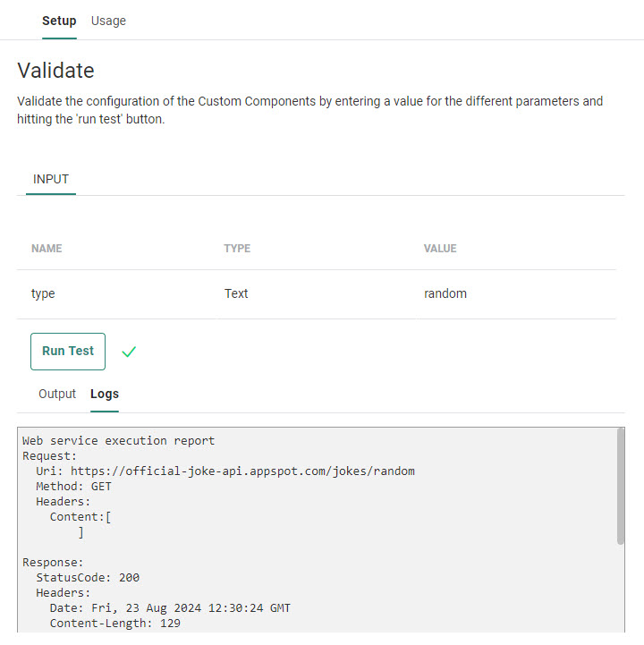Select the Logs tab
The image size is (644, 645).
pyautogui.click(x=105, y=394)
